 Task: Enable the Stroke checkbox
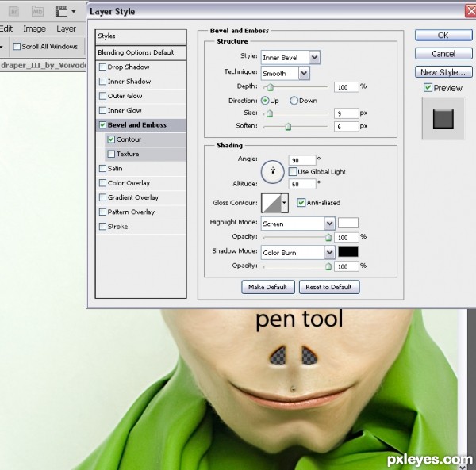(102, 227)
